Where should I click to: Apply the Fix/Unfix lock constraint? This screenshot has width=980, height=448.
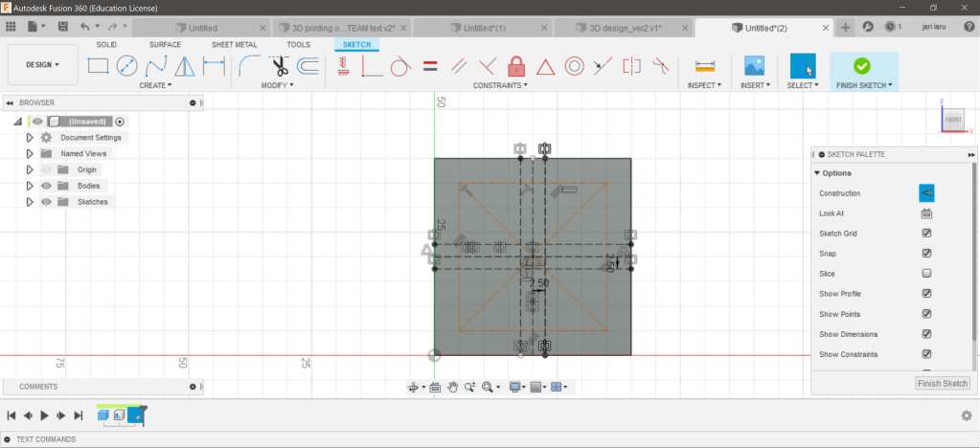click(x=516, y=66)
